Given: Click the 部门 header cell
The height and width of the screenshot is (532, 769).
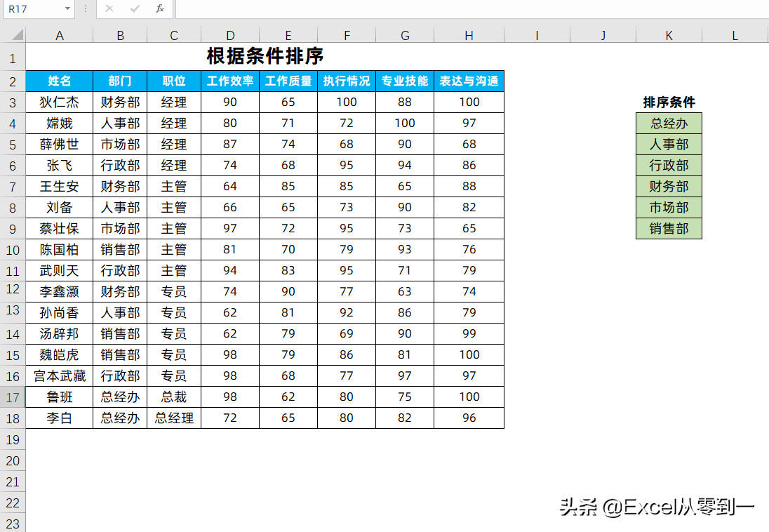Looking at the screenshot, I should 120,81.
